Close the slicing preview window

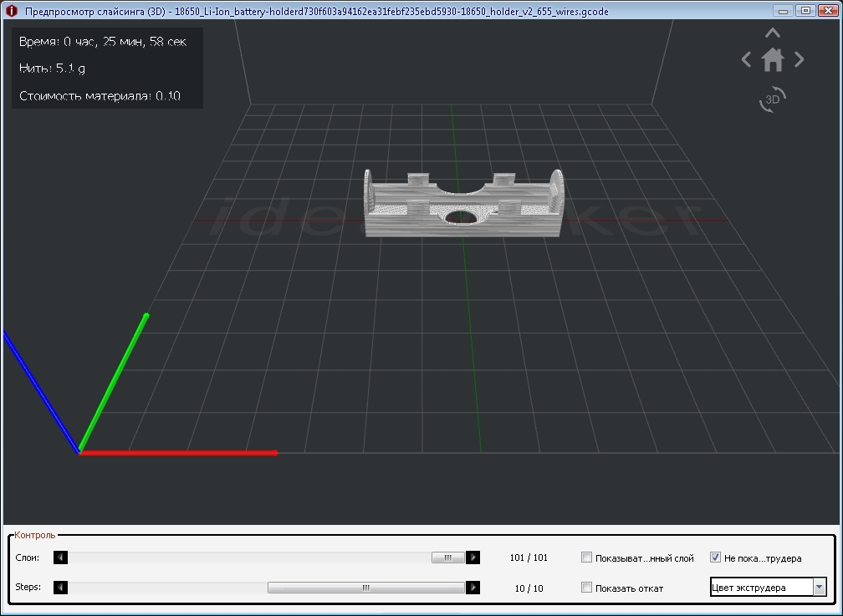click(826, 11)
